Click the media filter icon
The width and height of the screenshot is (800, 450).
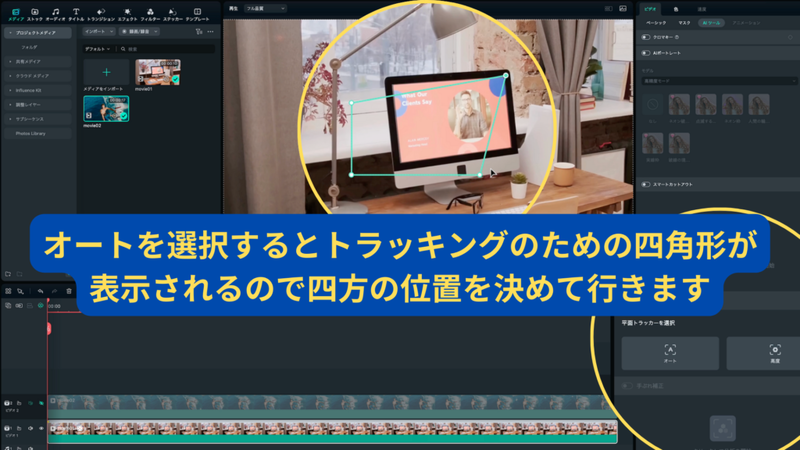[199, 32]
